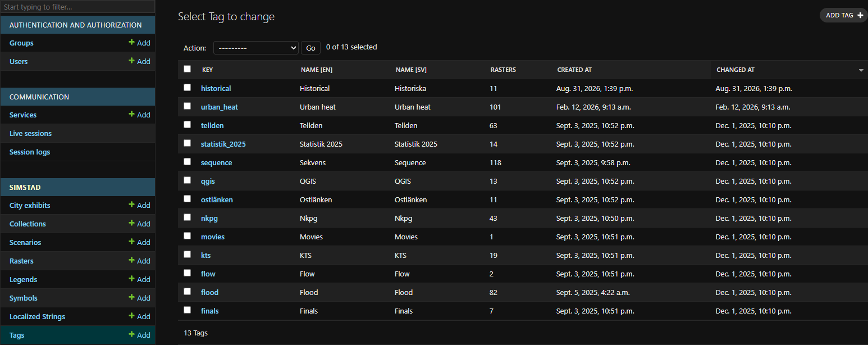Open the Action dropdown
The width and height of the screenshot is (868, 345).
pos(255,48)
